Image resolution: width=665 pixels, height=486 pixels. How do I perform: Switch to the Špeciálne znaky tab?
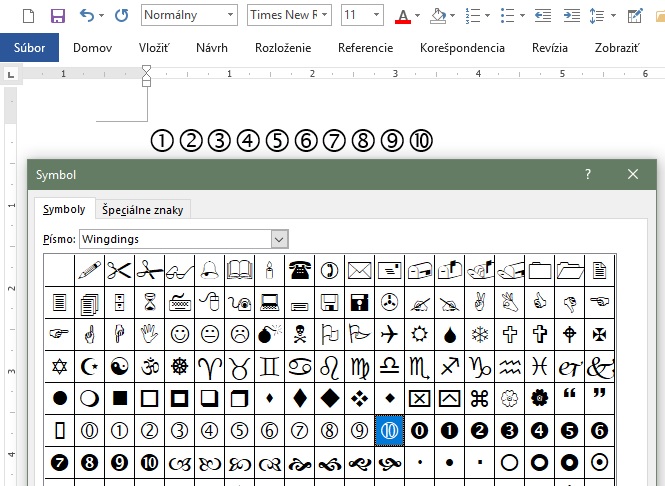click(142, 209)
